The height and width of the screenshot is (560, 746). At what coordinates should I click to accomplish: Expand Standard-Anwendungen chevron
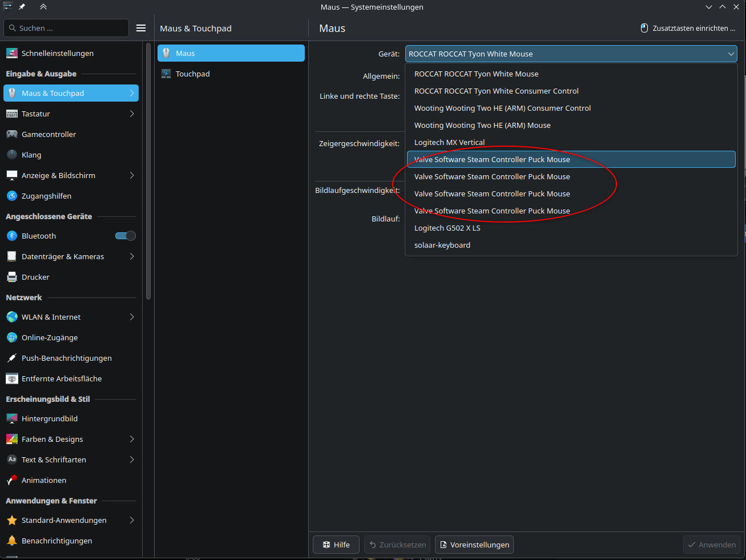(132, 520)
